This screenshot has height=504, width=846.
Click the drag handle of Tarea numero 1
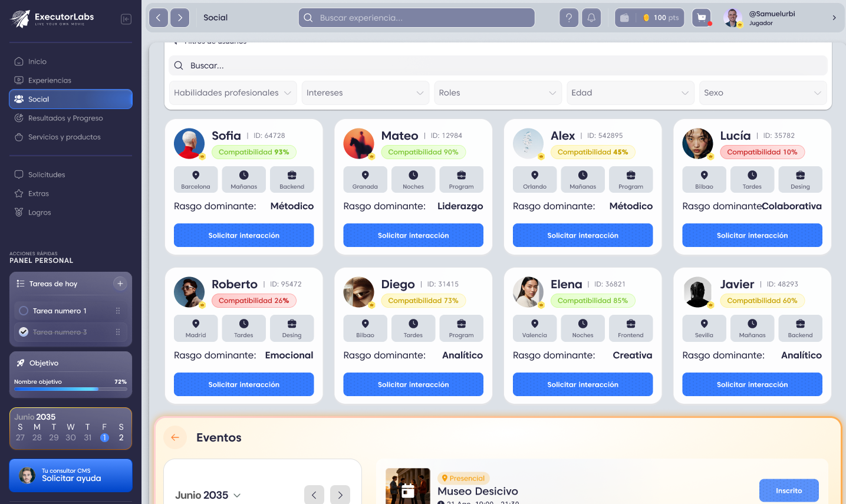118,311
